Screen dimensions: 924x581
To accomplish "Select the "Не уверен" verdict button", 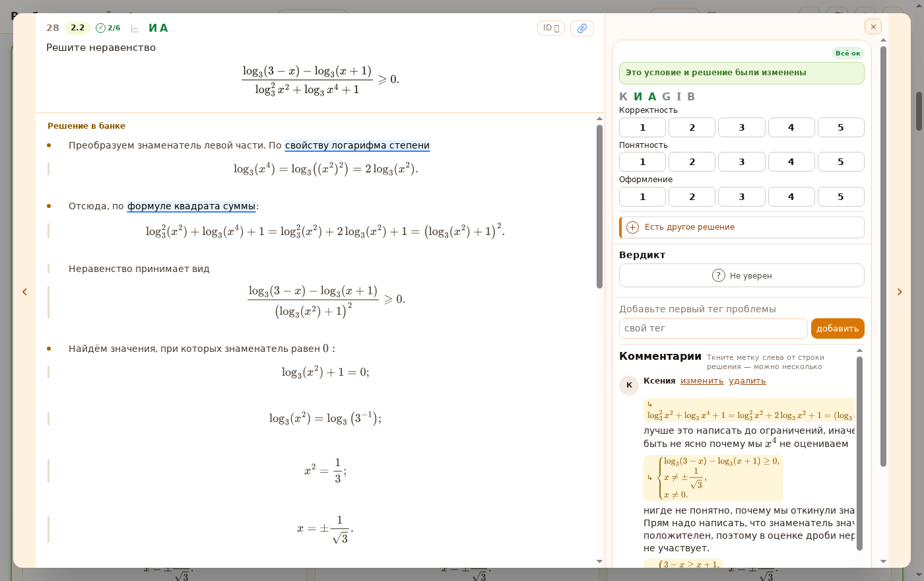I will pyautogui.click(x=742, y=275).
